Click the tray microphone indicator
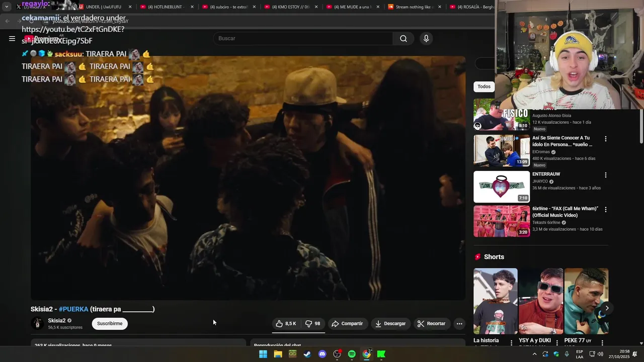This screenshot has width=644, height=362. pos(567,354)
